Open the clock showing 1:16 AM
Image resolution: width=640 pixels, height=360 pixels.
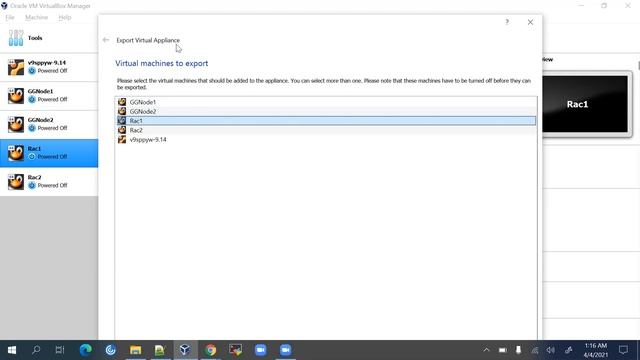click(x=596, y=350)
